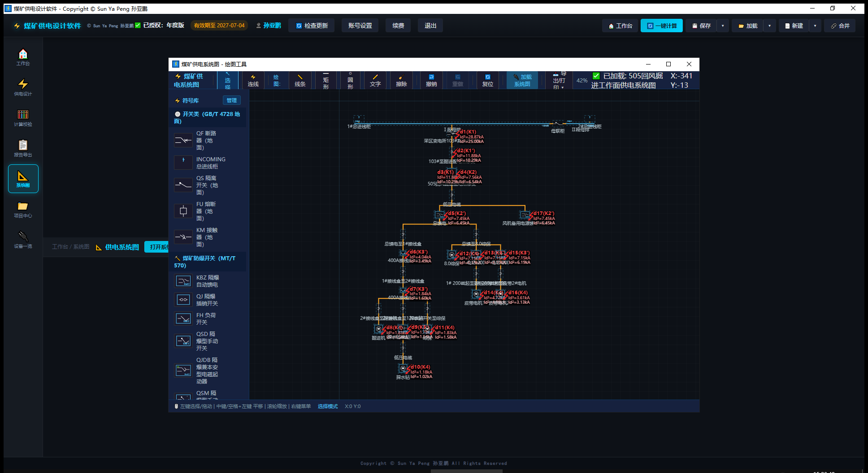Screen dimensions: 868x473
Task: Open the 账号设置 menu item
Action: [x=360, y=26]
